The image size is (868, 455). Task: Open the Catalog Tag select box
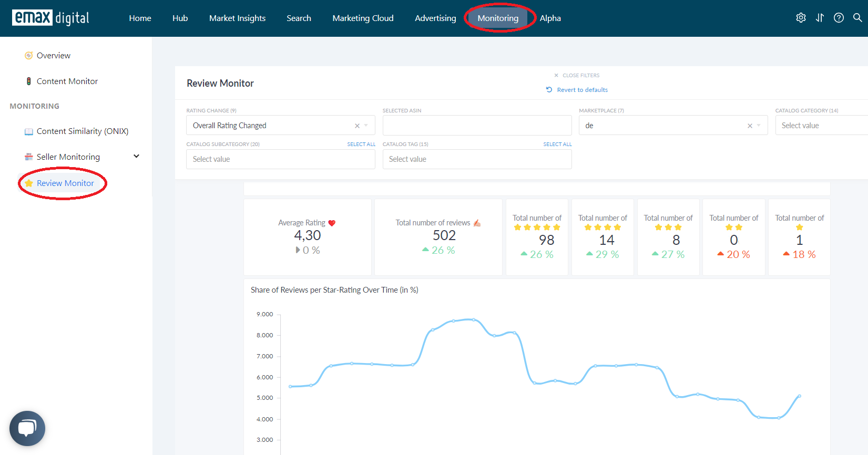pyautogui.click(x=477, y=159)
